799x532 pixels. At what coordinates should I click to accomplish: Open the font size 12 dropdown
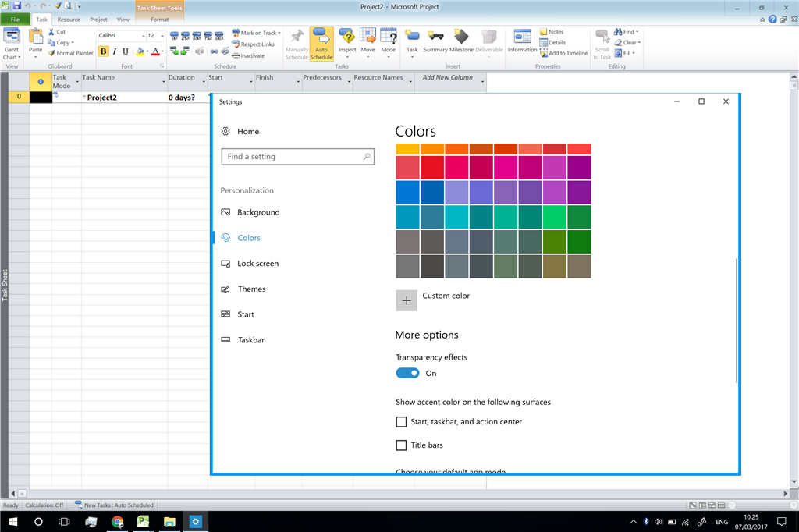(162, 36)
